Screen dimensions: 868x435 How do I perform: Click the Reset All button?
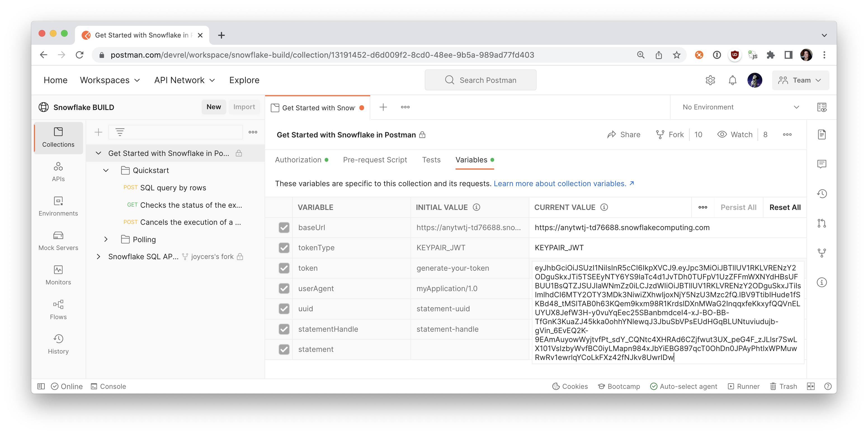(784, 207)
